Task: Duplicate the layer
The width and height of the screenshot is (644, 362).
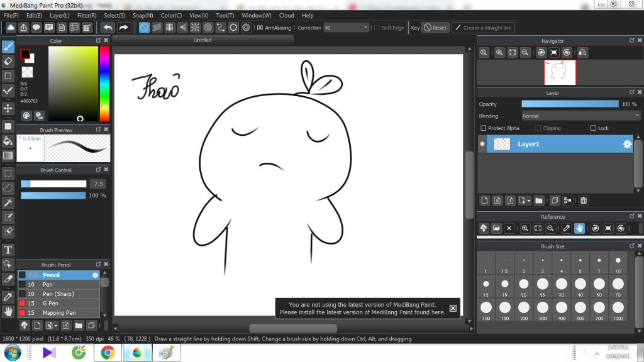Action: (x=555, y=200)
